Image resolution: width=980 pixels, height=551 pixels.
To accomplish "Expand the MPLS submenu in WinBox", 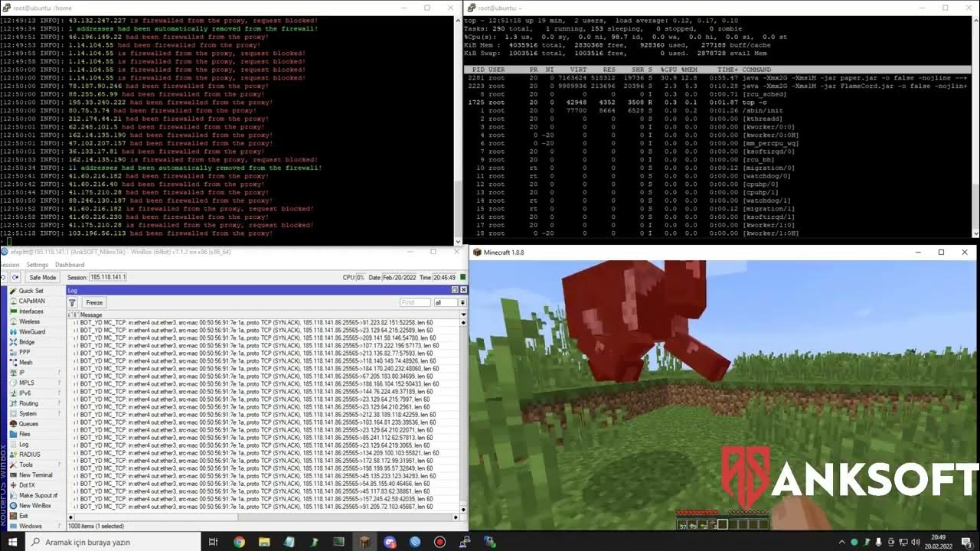I will tap(34, 383).
